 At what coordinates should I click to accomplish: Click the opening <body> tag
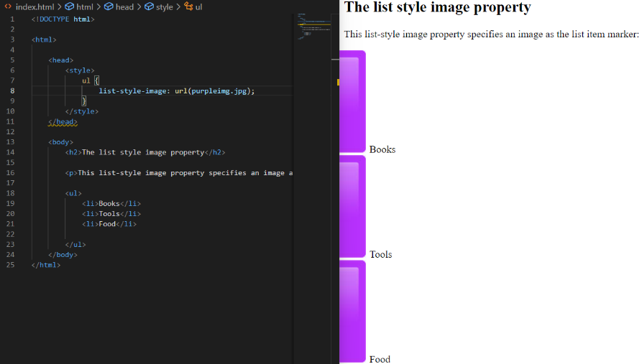pos(61,142)
